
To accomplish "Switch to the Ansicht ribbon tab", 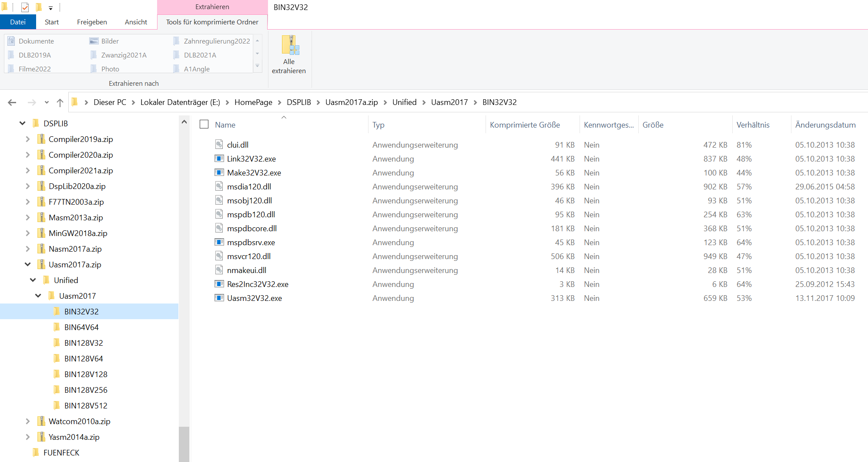I will (x=136, y=22).
